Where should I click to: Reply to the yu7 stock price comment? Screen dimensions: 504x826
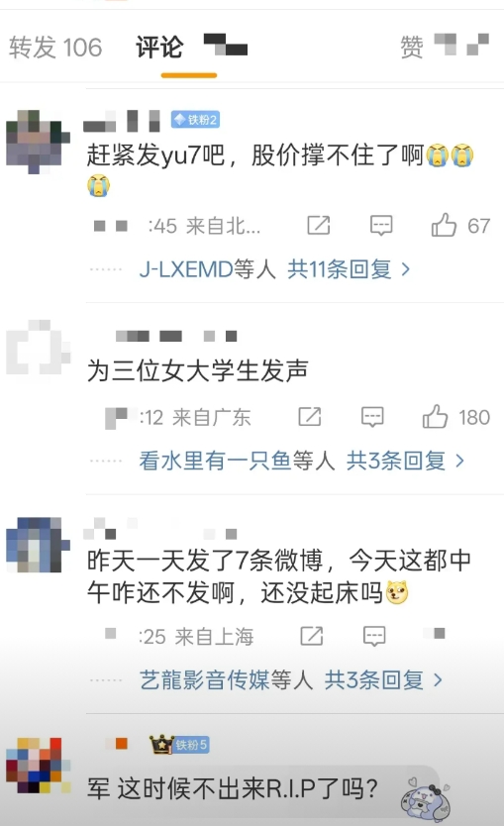(x=381, y=226)
